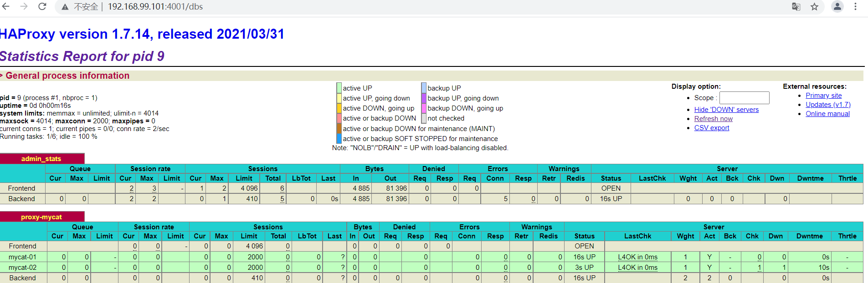Click the Refresh now link
Image resolution: width=868 pixels, height=283 pixels.
tap(713, 119)
